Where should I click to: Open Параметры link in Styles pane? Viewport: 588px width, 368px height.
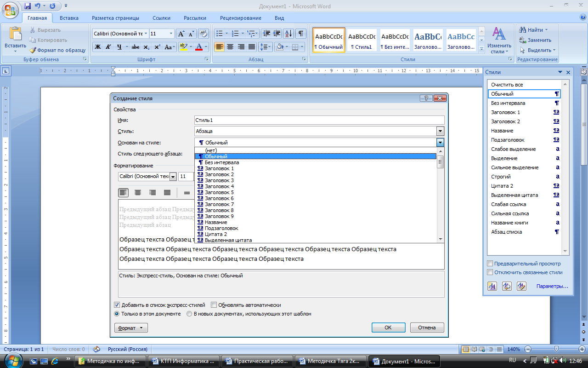tap(552, 286)
